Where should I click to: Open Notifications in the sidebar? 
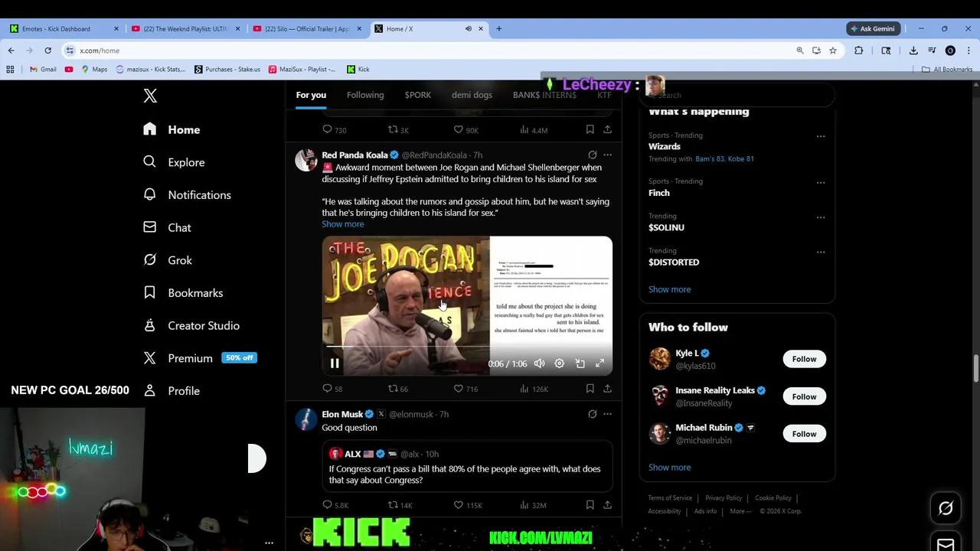pos(187,195)
